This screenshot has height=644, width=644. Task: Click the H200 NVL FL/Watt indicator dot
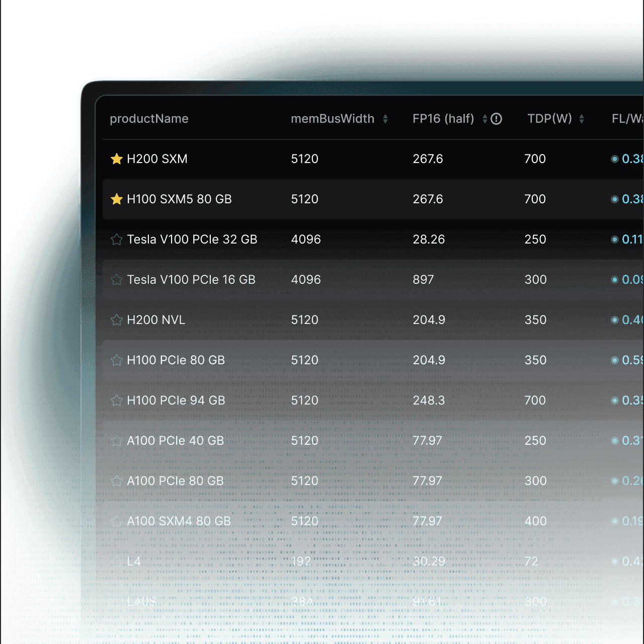[615, 320]
